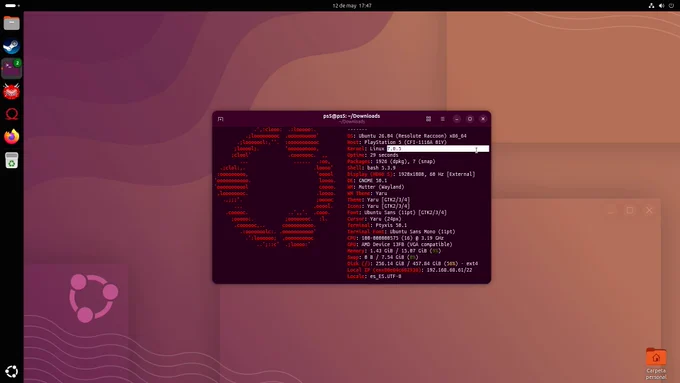Image resolution: width=680 pixels, height=383 pixels.
Task: Open the Carpeta personal desktop folder
Action: (x=656, y=363)
